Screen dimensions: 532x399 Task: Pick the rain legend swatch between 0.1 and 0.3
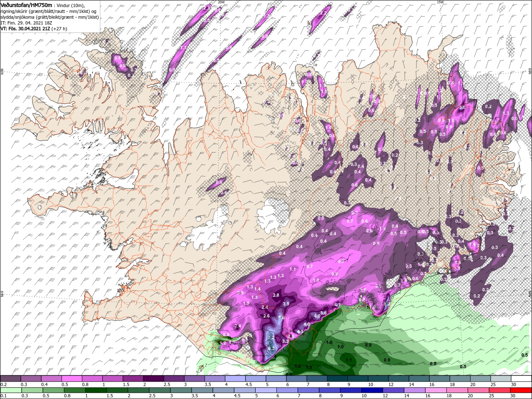[x=11, y=390]
